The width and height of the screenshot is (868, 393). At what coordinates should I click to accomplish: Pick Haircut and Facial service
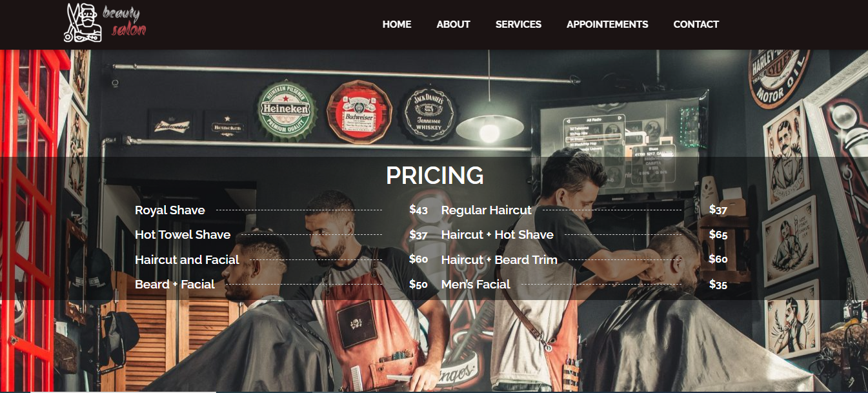(x=187, y=260)
